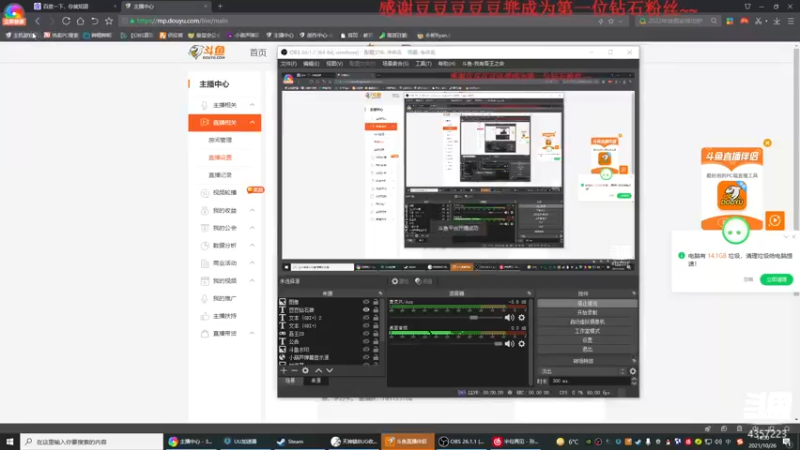
Task: Toggle visibility of the 公告 source
Action: (366, 341)
